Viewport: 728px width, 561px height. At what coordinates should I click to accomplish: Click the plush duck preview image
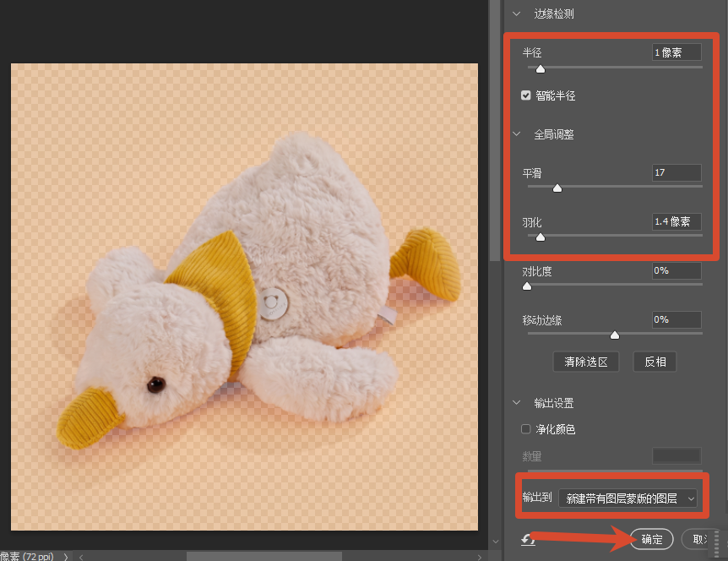(x=244, y=297)
